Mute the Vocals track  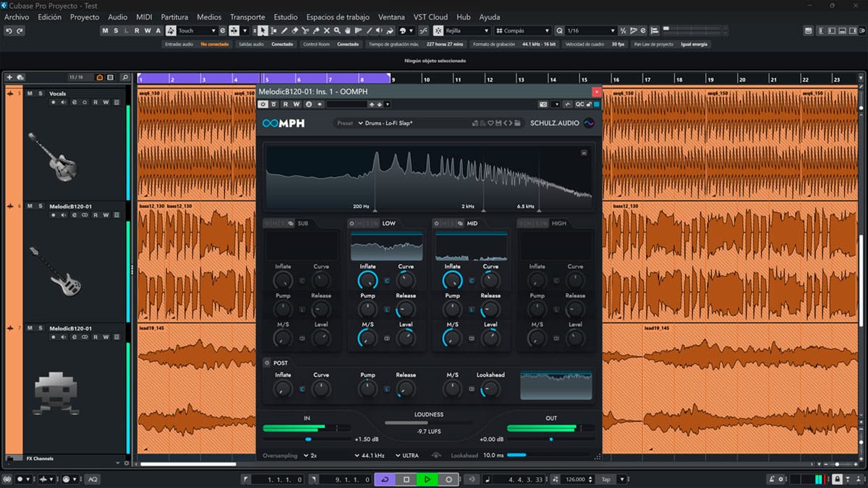(x=30, y=93)
